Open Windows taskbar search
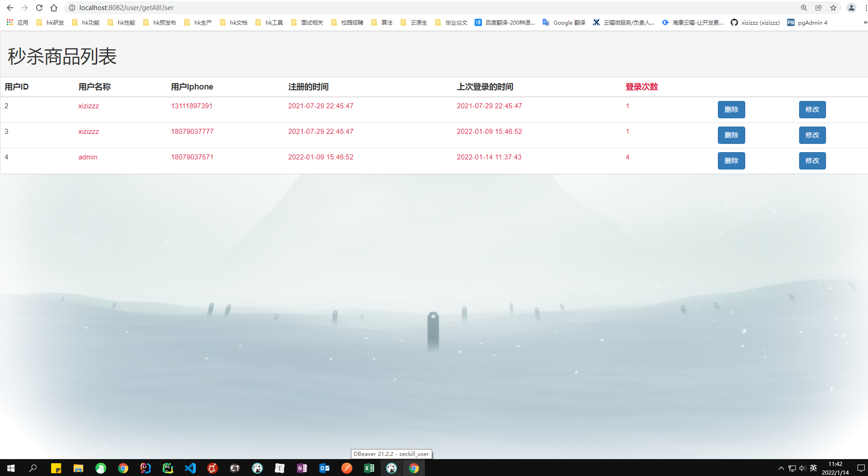 click(x=33, y=468)
